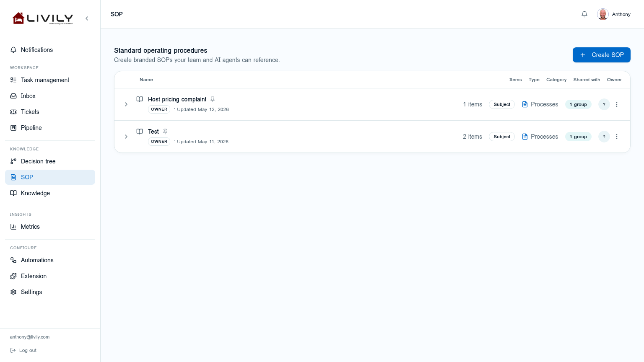Viewport: 644px width, 362px height.
Task: Click the Livily home logo
Action: [x=43, y=18]
